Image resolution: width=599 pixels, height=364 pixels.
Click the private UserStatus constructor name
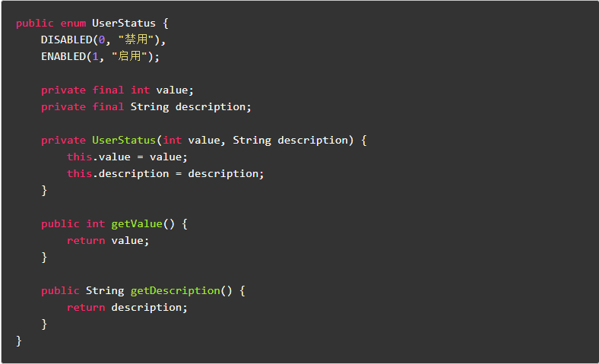pyautogui.click(x=124, y=140)
